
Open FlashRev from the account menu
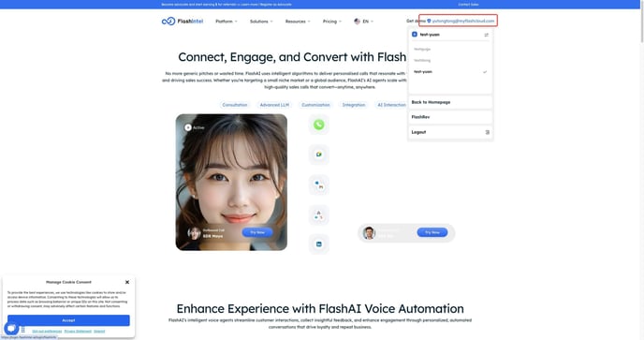tap(450, 117)
